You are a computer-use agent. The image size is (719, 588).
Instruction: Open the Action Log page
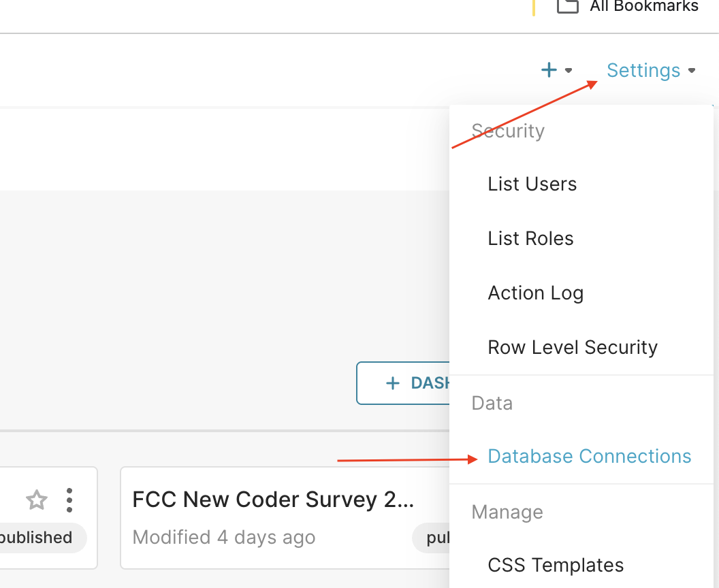(x=535, y=293)
